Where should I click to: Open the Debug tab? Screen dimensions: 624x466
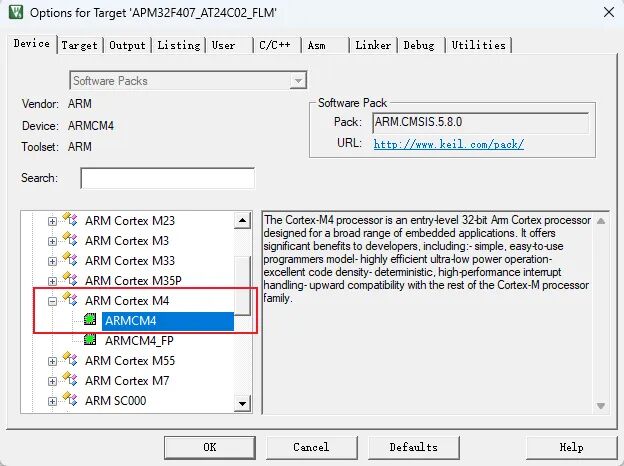[x=420, y=45]
